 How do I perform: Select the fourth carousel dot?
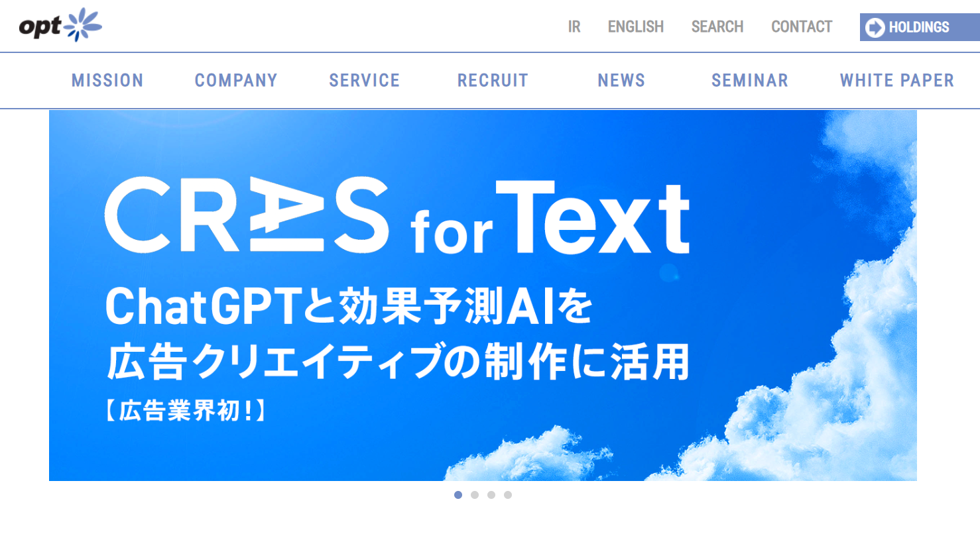(508, 495)
